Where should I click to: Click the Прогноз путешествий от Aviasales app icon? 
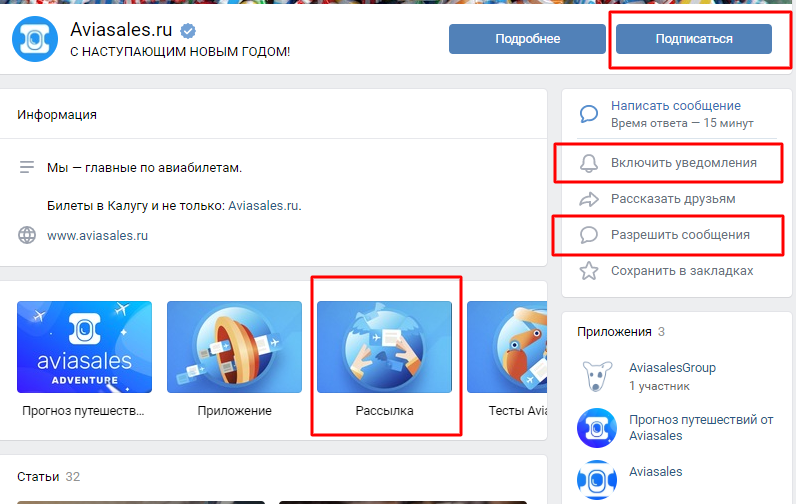597,428
